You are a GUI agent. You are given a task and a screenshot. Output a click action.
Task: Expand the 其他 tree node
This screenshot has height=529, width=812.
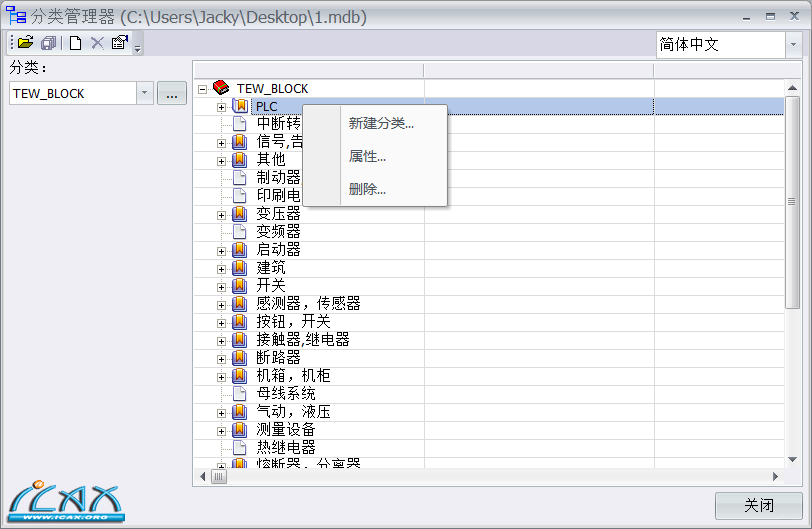pyautogui.click(x=221, y=161)
